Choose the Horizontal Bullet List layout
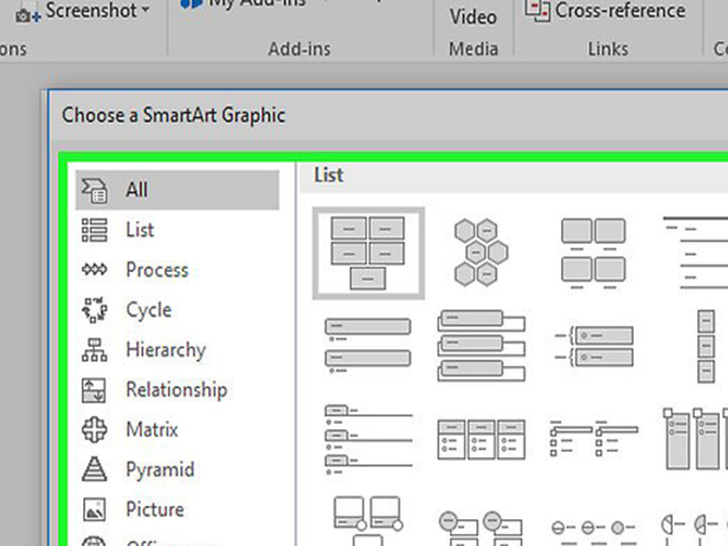 point(481,439)
